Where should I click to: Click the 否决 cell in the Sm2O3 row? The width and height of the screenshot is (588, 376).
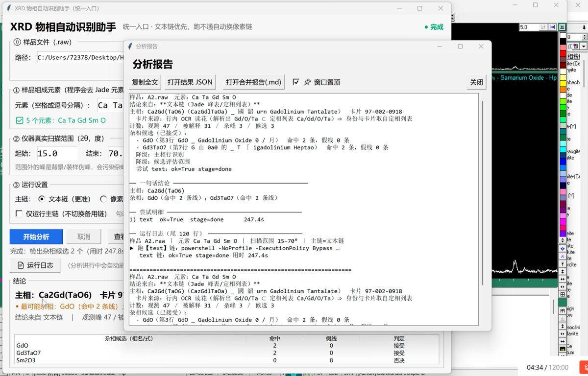point(399,360)
